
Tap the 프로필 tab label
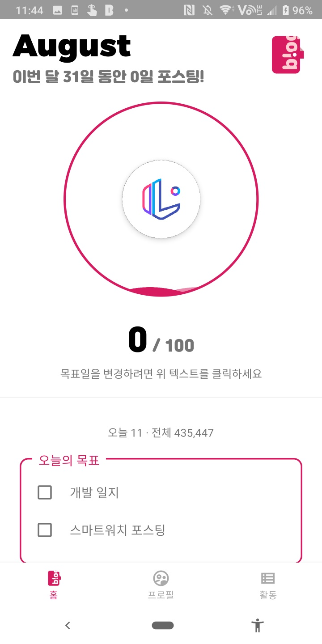click(161, 595)
